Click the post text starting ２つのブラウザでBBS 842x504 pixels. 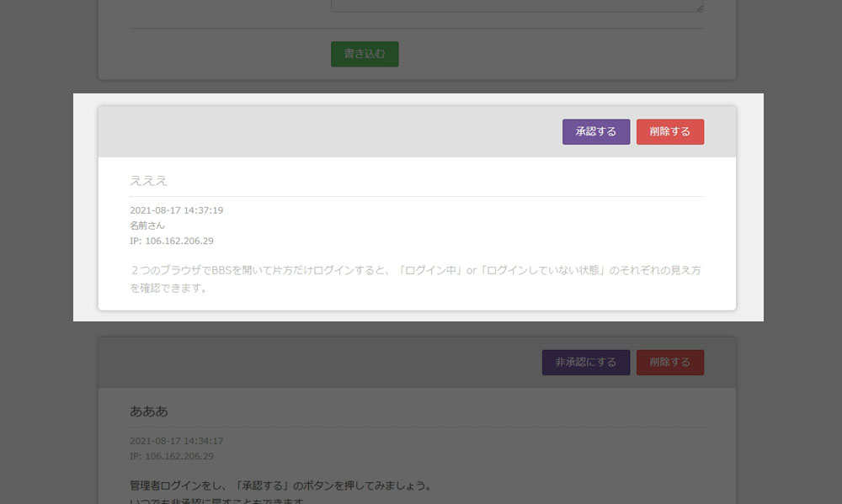click(x=416, y=279)
